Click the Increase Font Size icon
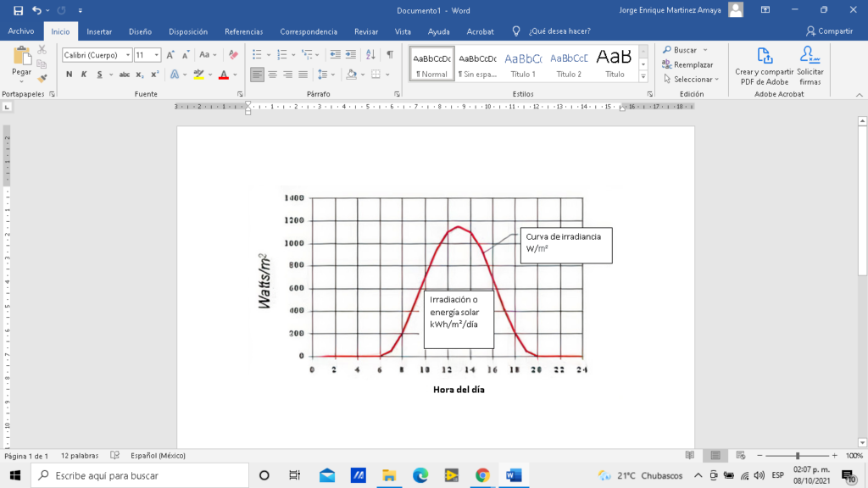This screenshot has height=488, width=868. tap(170, 54)
